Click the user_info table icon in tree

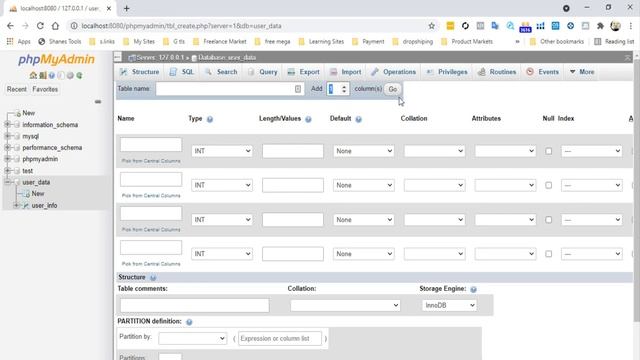pos(26,205)
